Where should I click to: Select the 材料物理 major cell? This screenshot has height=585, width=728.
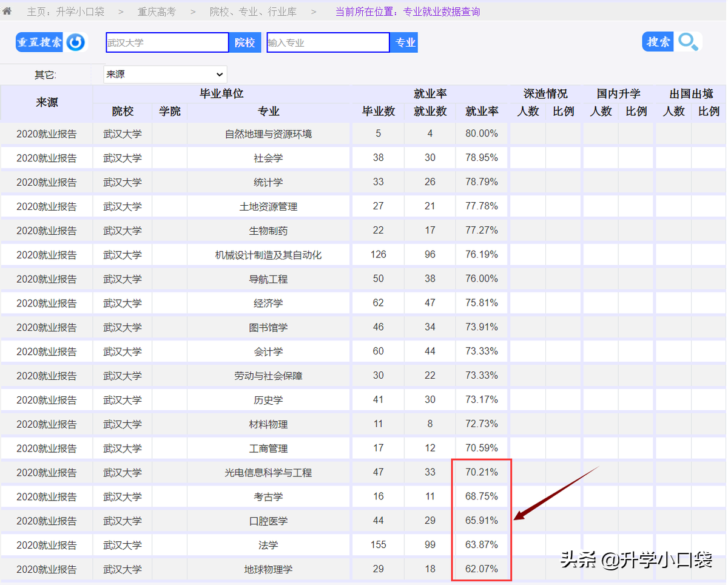pyautogui.click(x=269, y=424)
